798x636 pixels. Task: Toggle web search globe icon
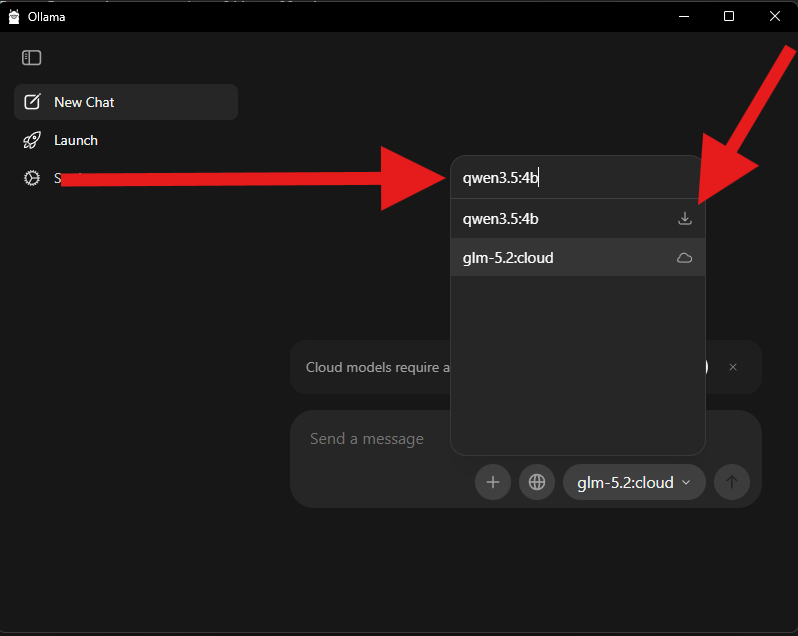coord(537,482)
